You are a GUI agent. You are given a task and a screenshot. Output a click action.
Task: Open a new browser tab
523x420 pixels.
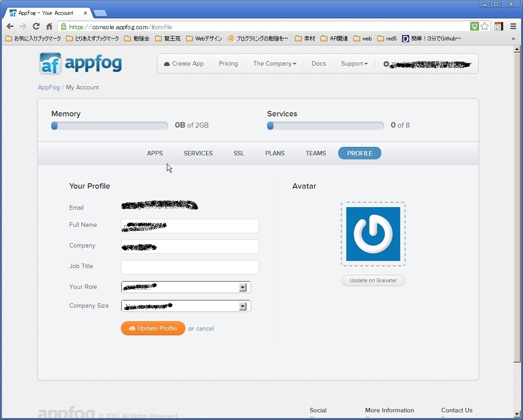tap(100, 13)
